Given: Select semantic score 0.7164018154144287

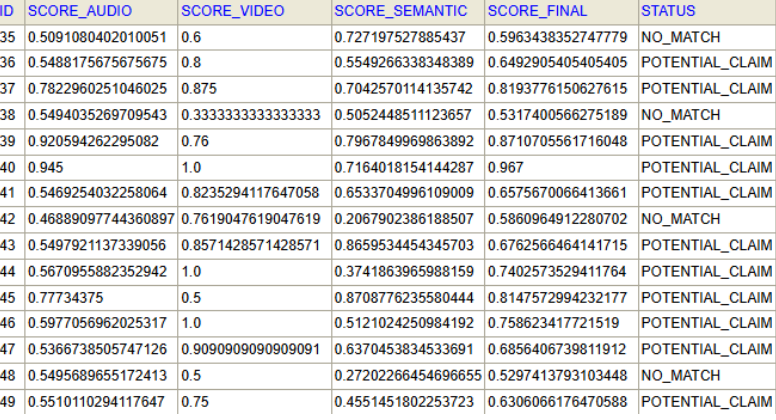Looking at the screenshot, I should click(x=404, y=167).
